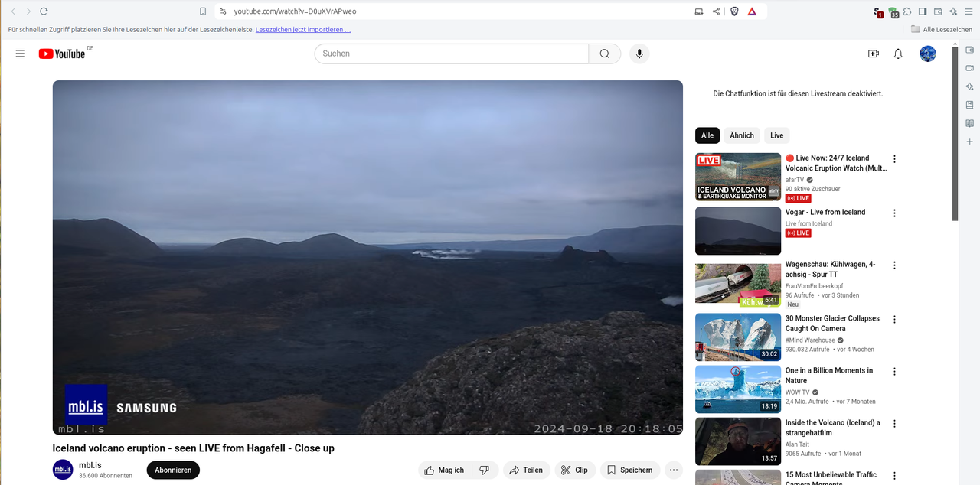Image resolution: width=980 pixels, height=485 pixels.
Task: Open reading list icon in sidebar
Action: tap(970, 123)
